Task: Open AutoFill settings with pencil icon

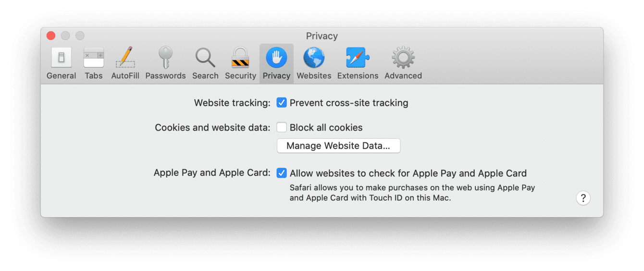Action: [125, 63]
